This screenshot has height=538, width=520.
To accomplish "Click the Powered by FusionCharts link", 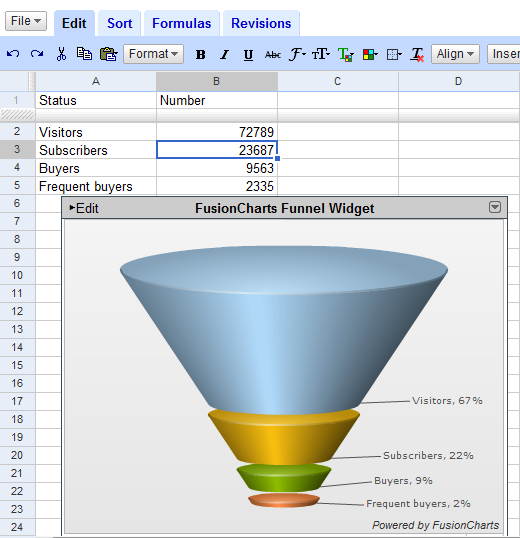I will point(436,525).
